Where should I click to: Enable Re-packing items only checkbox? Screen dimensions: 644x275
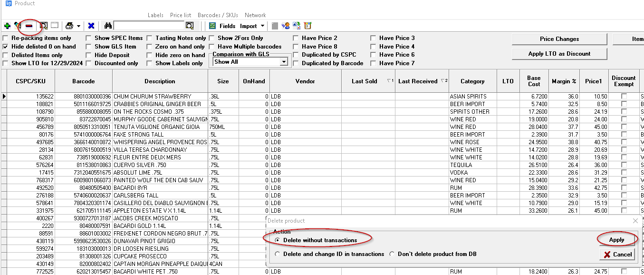tap(5, 38)
